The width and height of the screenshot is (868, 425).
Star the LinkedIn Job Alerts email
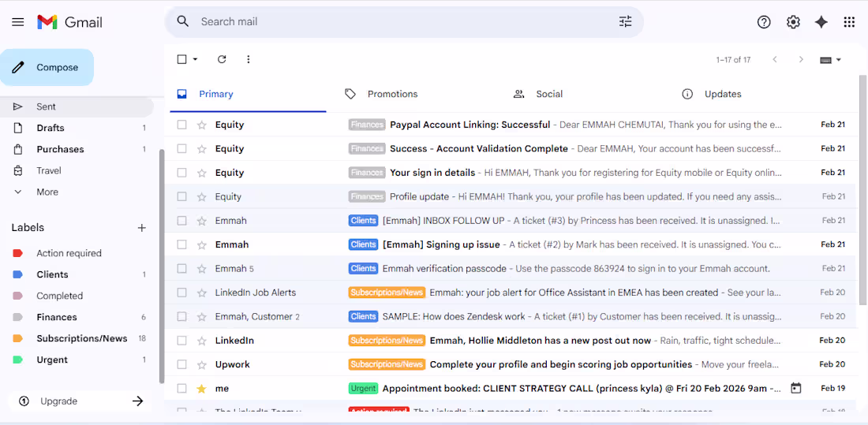[x=201, y=293]
